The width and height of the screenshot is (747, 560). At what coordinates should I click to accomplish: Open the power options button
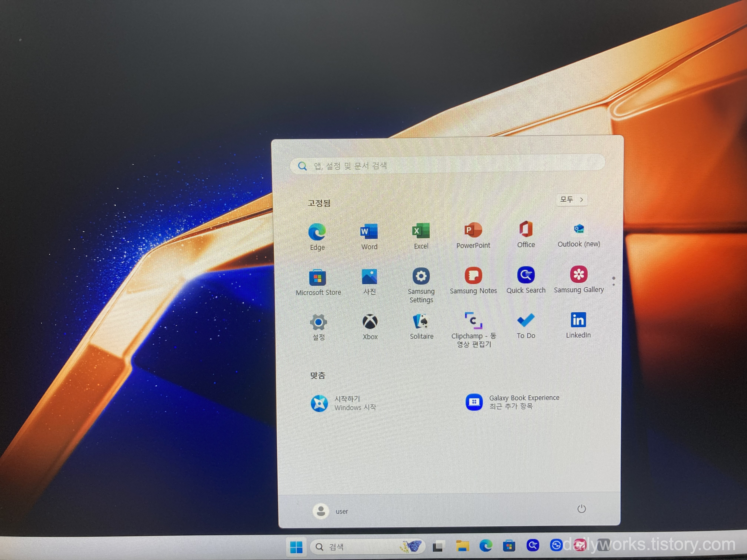pos(581,509)
